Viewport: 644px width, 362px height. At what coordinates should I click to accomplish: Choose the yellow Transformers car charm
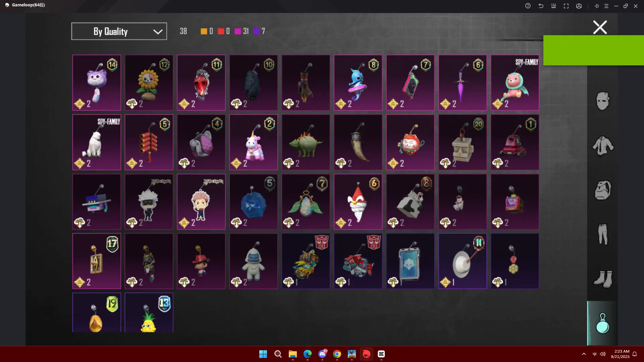coord(306,261)
